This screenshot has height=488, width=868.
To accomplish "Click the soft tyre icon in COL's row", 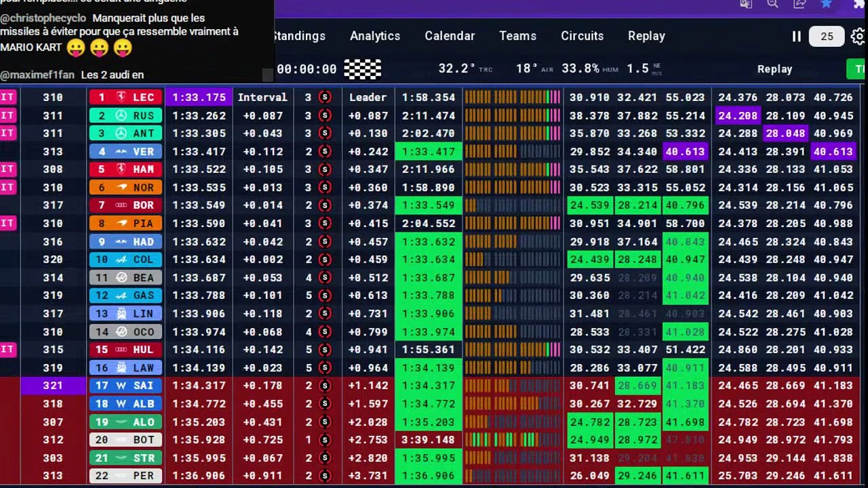I will click(x=325, y=259).
